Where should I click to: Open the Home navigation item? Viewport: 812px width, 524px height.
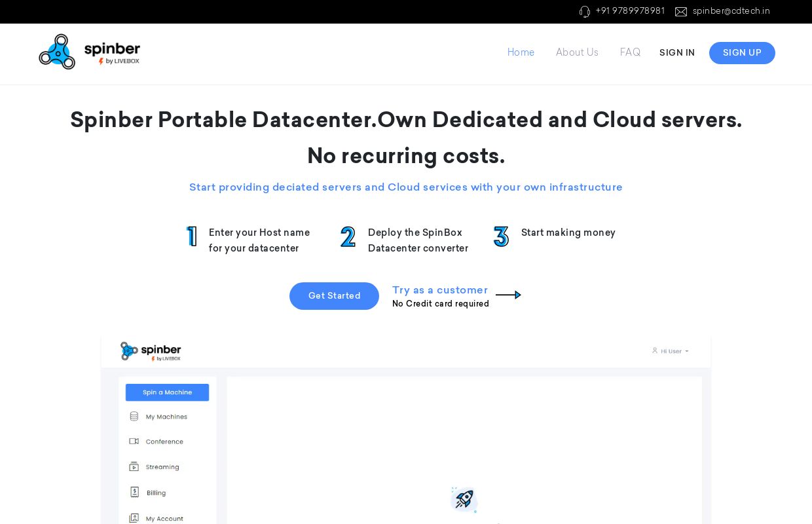pos(521,52)
